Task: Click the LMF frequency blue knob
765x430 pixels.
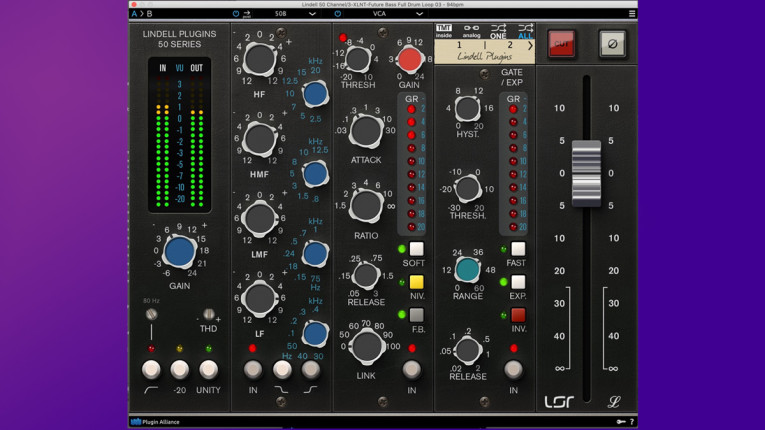Action: click(315, 254)
